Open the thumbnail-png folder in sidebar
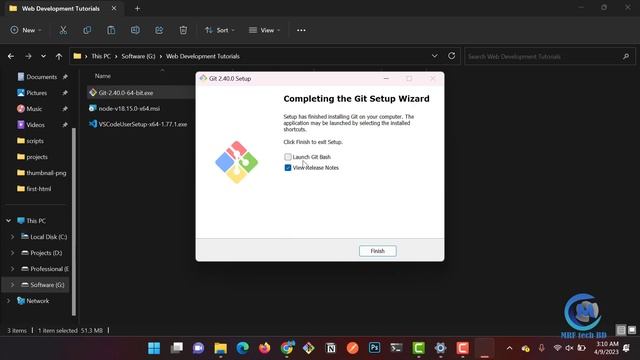 coord(46,173)
